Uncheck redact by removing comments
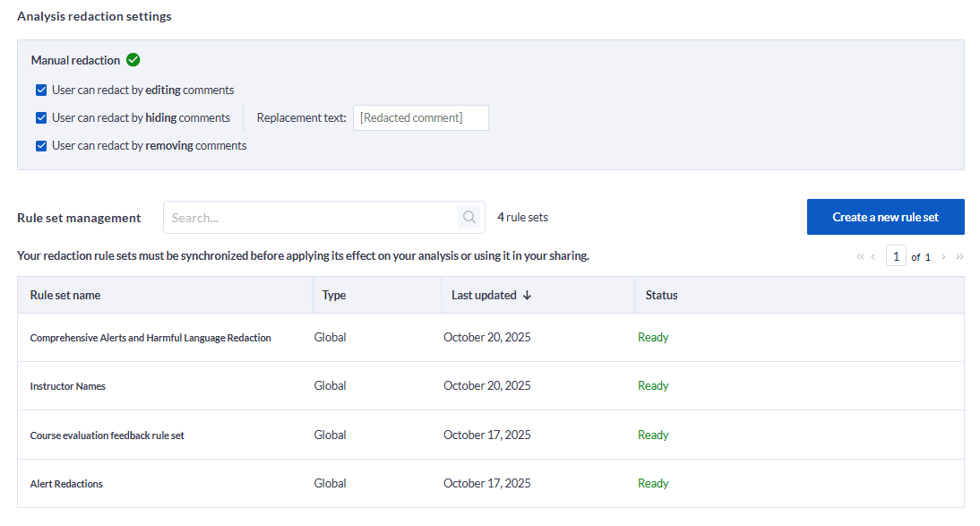Viewport: 980px width, 526px height. (x=40, y=145)
